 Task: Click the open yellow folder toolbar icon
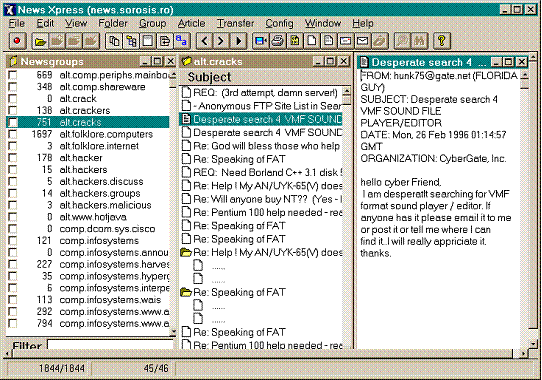pyautogui.click(x=40, y=41)
